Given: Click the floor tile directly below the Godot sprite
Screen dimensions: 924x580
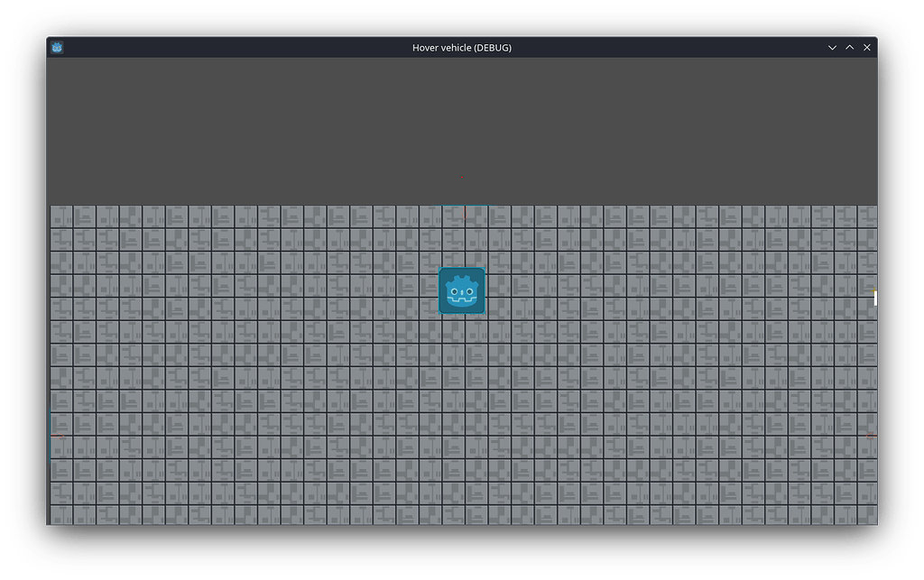Looking at the screenshot, I should click(461, 334).
